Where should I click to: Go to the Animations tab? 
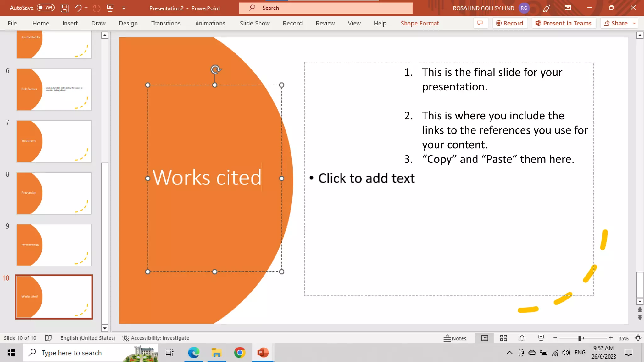coord(210,23)
